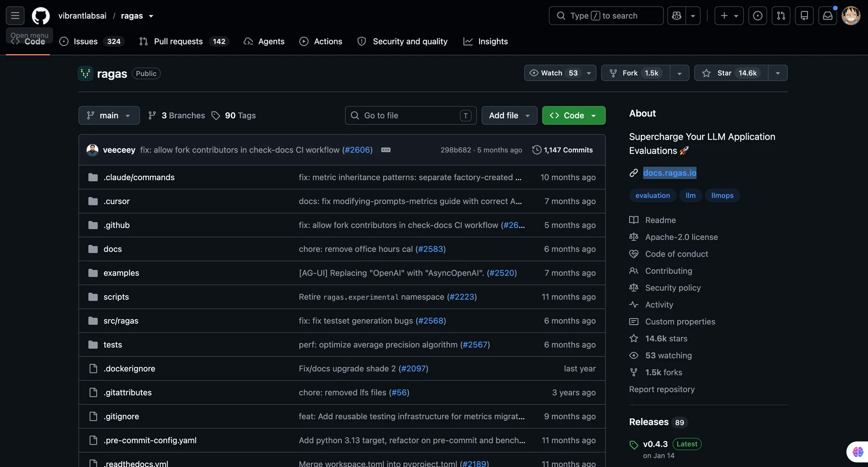The height and width of the screenshot is (467, 868).
Task: Open Copilot chat icon in header
Action: tap(676, 16)
